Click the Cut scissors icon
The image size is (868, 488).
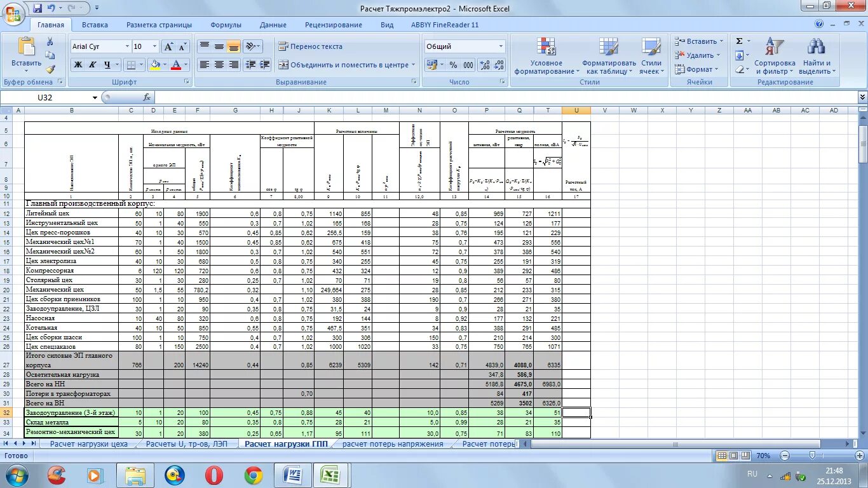(x=50, y=42)
